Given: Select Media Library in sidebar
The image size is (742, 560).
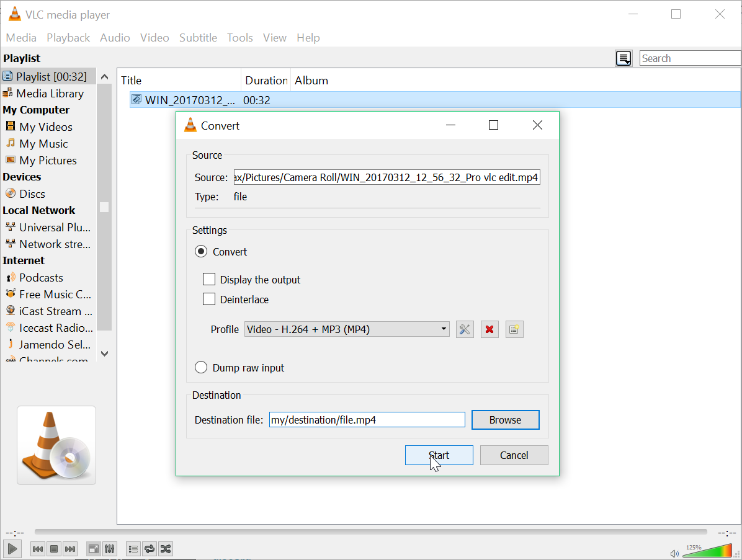Looking at the screenshot, I should pyautogui.click(x=50, y=94).
